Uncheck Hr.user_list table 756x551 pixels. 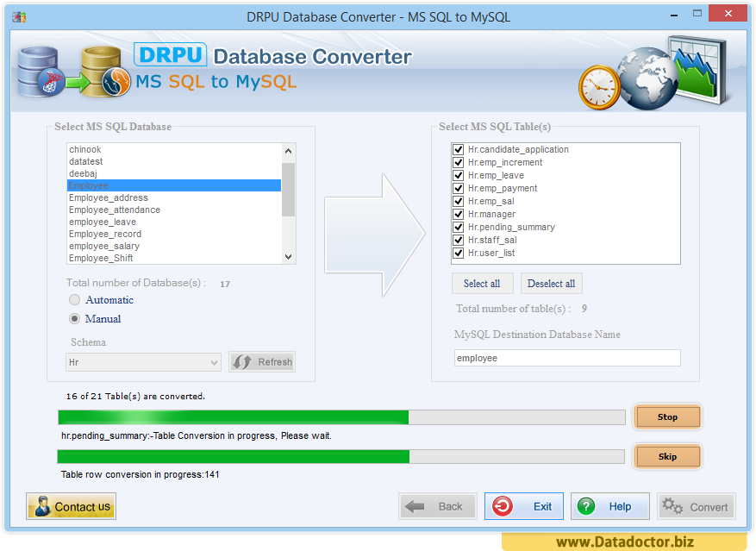[458, 253]
